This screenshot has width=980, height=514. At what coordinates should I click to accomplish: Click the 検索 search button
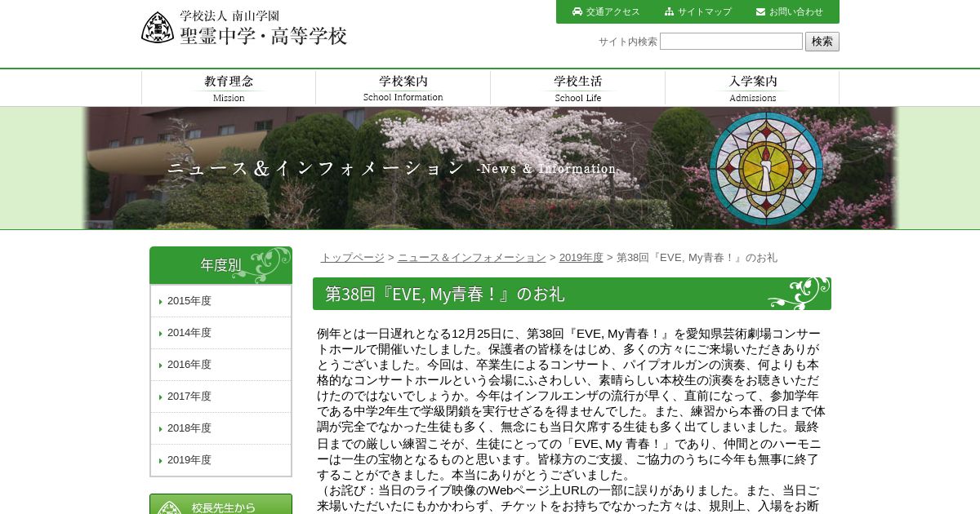[822, 42]
